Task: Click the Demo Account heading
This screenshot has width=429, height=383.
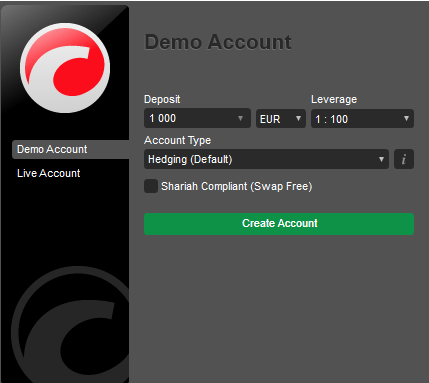Action: click(x=218, y=42)
